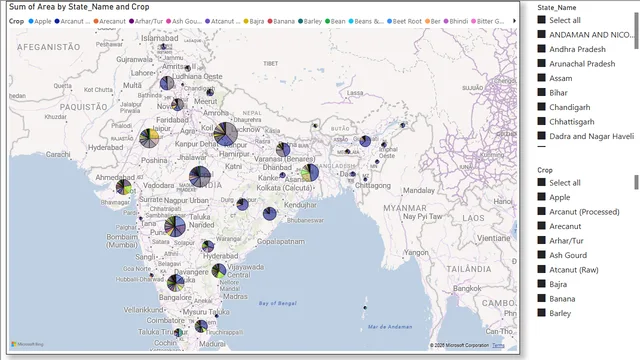Screen dimensions: 640x360
Task: Click the Banana legend color dot
Action: (x=270, y=21)
